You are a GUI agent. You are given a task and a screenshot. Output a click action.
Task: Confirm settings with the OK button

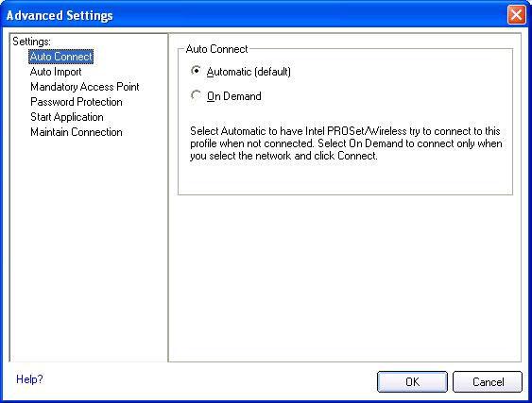tap(412, 382)
